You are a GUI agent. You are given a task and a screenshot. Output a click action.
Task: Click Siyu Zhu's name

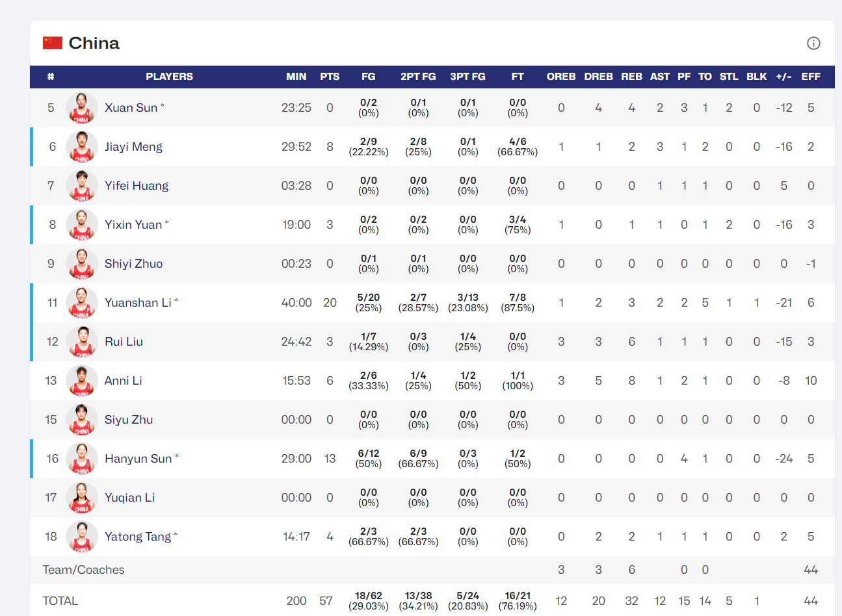(129, 420)
